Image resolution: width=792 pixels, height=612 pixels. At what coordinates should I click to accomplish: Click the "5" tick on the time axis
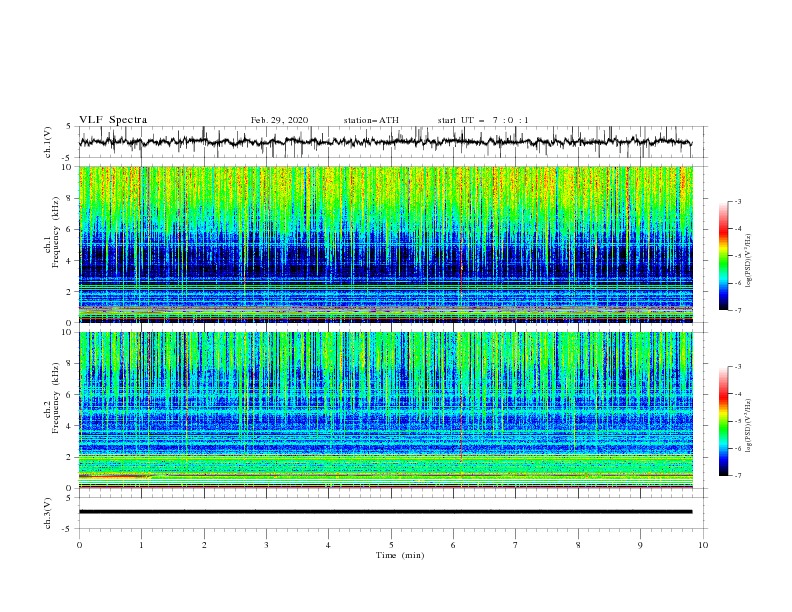pyautogui.click(x=391, y=545)
